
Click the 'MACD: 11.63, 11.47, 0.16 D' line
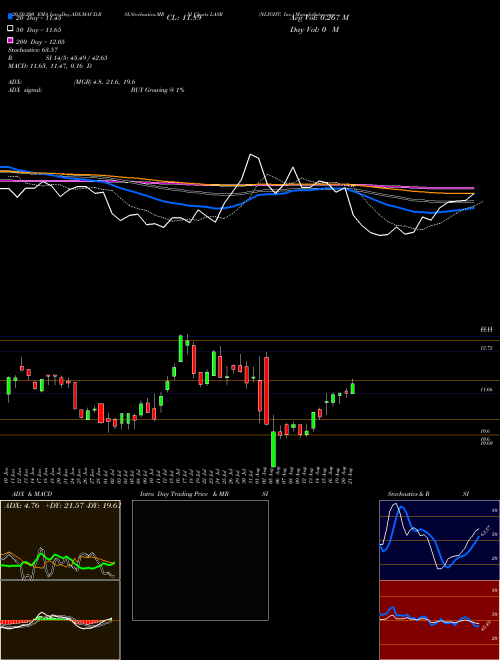pos(50,66)
